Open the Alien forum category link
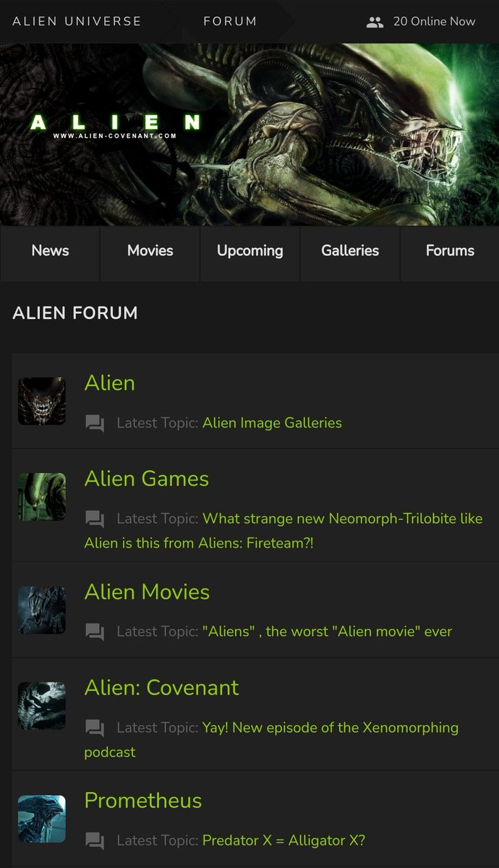 click(110, 383)
